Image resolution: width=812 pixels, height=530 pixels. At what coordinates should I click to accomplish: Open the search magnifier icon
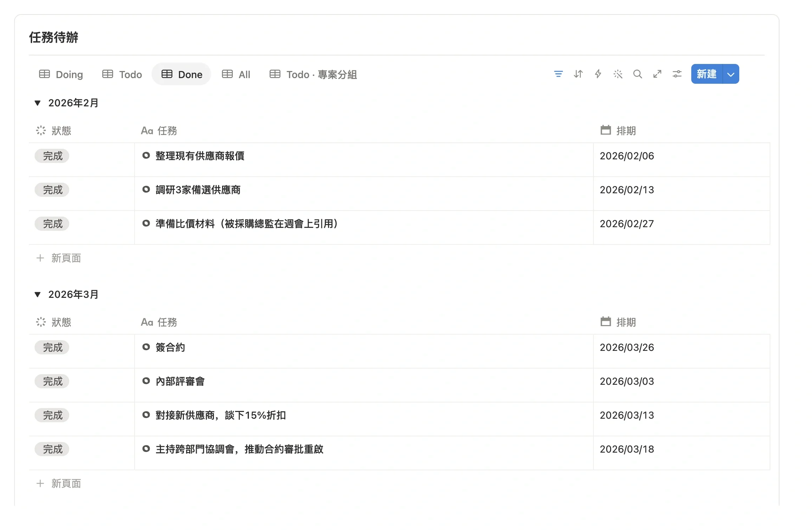[x=638, y=74]
